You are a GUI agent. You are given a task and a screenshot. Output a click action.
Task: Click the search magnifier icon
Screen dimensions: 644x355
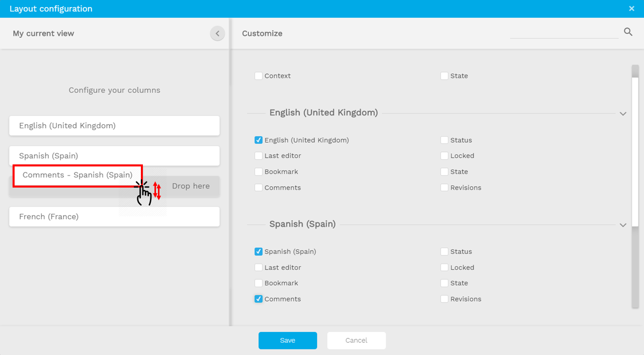(628, 32)
